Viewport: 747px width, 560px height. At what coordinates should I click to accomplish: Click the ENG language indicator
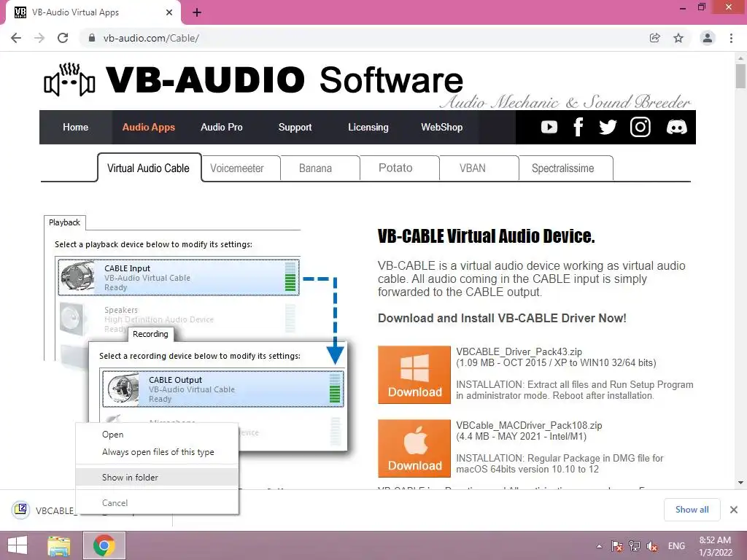pyautogui.click(x=676, y=546)
